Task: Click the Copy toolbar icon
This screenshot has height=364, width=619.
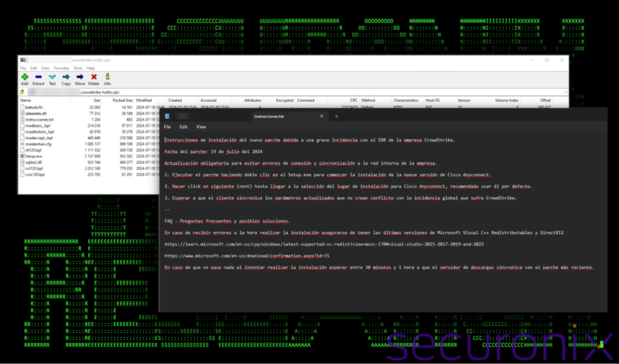Action: coord(66,79)
